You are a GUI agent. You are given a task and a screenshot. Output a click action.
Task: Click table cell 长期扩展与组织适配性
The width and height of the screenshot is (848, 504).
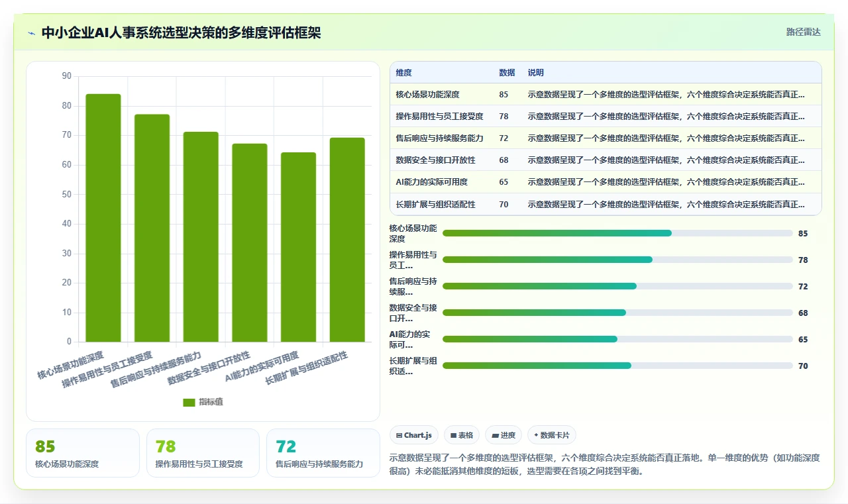pyautogui.click(x=436, y=205)
